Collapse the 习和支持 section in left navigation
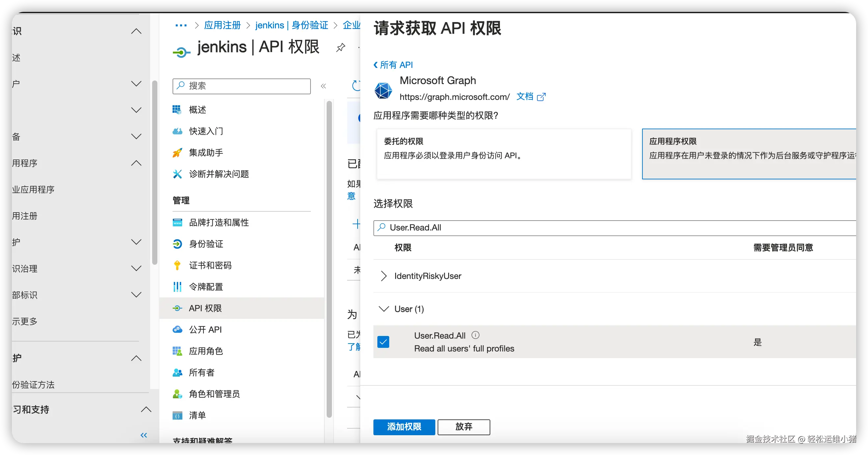 [x=146, y=409]
